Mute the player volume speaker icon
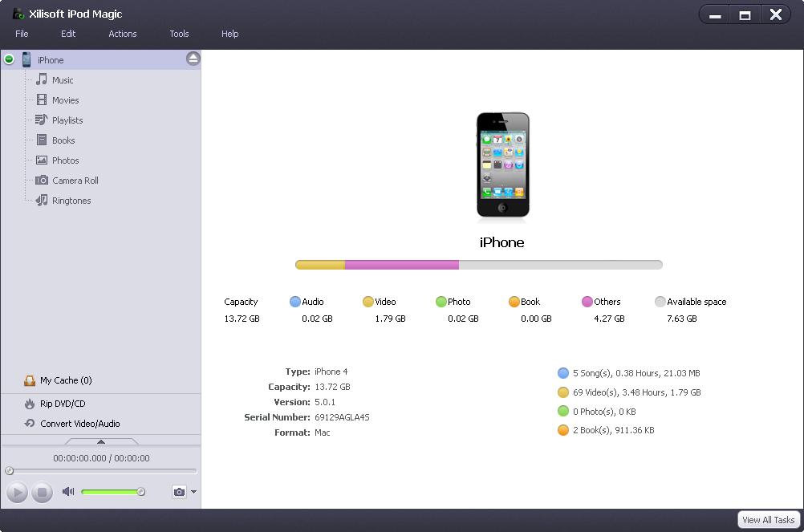Image resolution: width=804 pixels, height=532 pixels. pyautogui.click(x=67, y=492)
